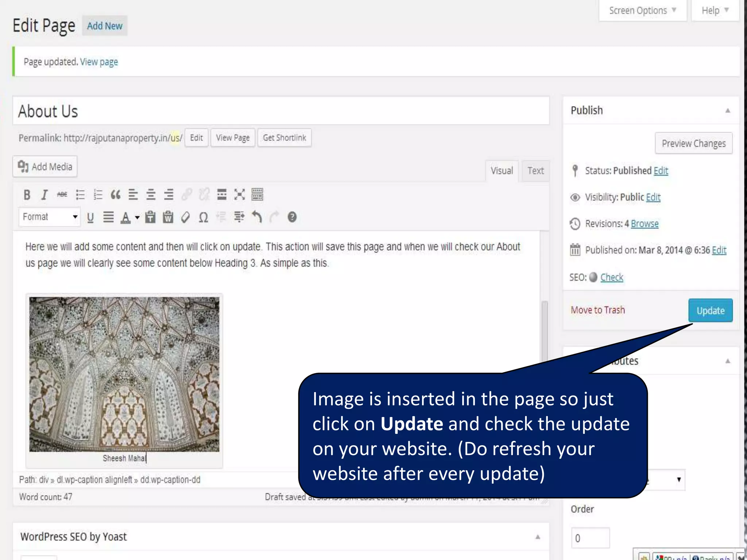Image resolution: width=747 pixels, height=560 pixels.
Task: Click the About Us title field
Action: click(x=281, y=111)
